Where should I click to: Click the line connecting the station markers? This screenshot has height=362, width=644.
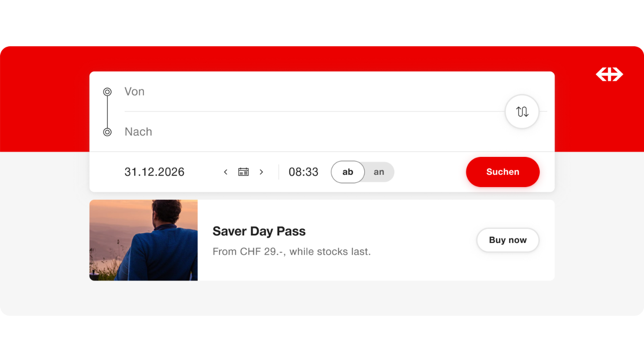coord(107,112)
